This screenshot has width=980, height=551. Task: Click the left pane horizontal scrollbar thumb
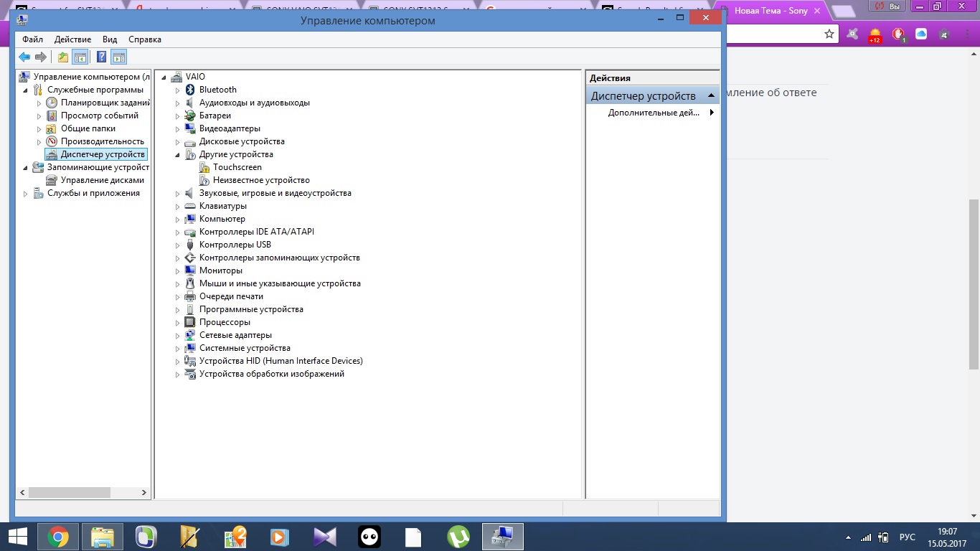(x=69, y=493)
